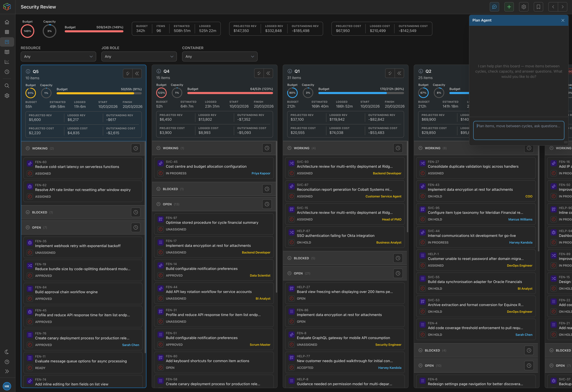This screenshot has width=572, height=392.
Task: Collapse the Q5 column with its double-chevron
Action: (137, 73)
